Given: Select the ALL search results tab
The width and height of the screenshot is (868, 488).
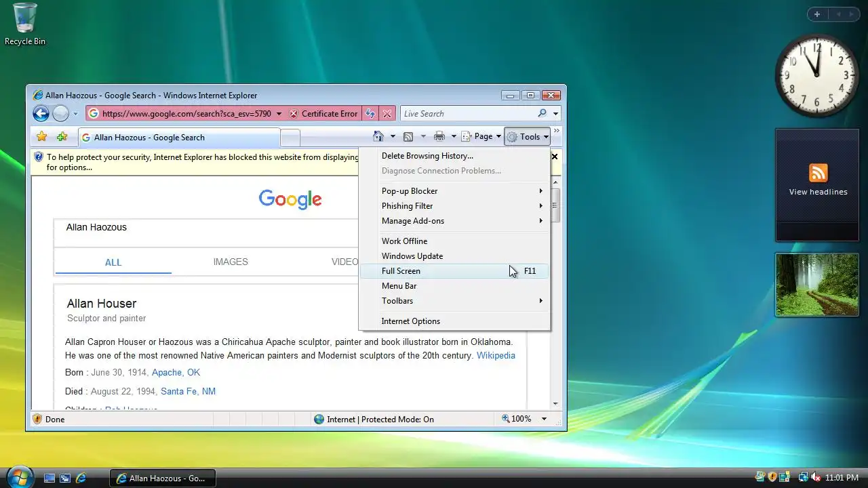Looking at the screenshot, I should [x=113, y=262].
